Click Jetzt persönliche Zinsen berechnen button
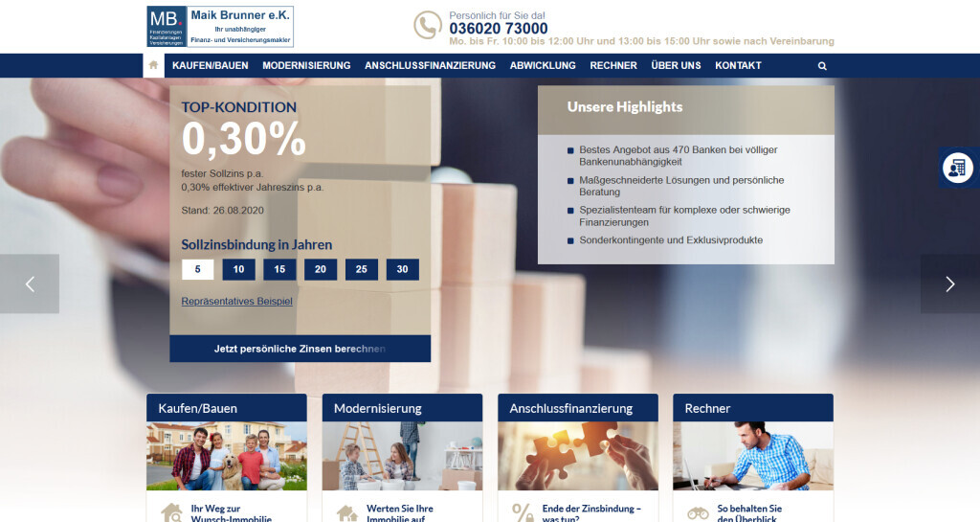The height and width of the screenshot is (522, 980). 300,349
